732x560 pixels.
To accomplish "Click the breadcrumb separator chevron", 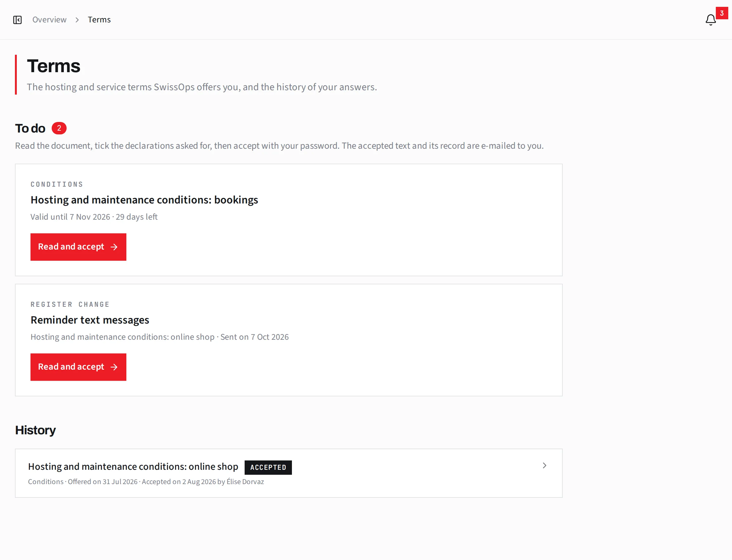I will pos(77,20).
